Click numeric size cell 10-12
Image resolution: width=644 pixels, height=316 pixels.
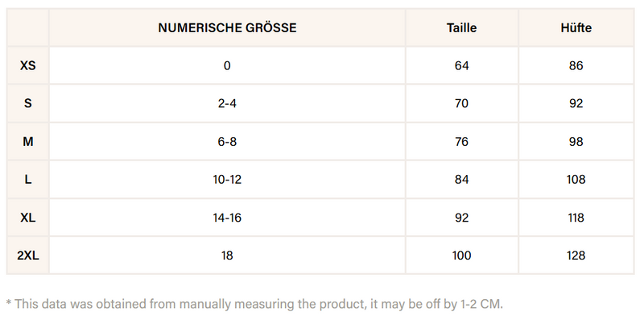point(227,180)
